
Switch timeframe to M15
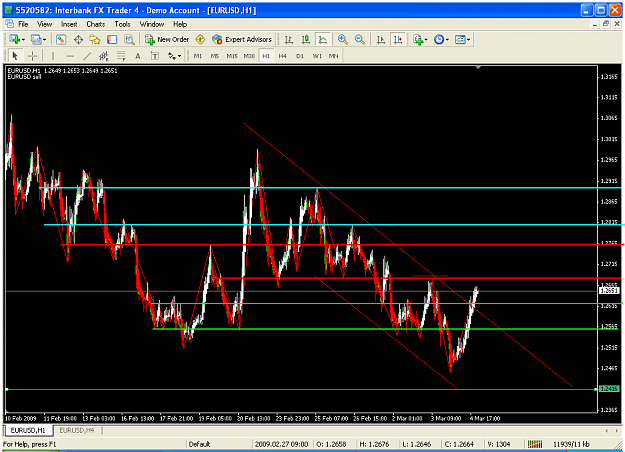(232, 56)
